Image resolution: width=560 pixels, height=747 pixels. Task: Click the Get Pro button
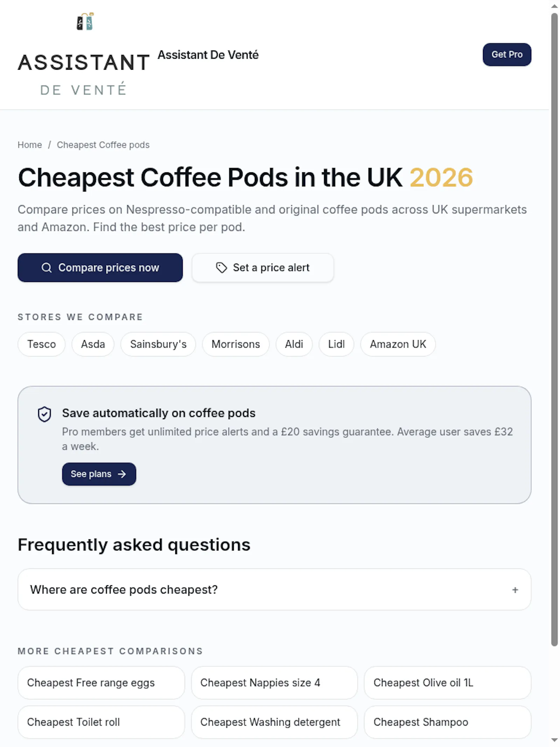(507, 54)
